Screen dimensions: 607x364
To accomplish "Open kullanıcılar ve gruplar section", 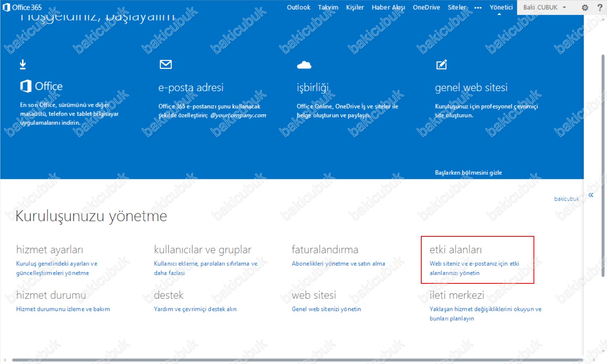I will coord(202,250).
